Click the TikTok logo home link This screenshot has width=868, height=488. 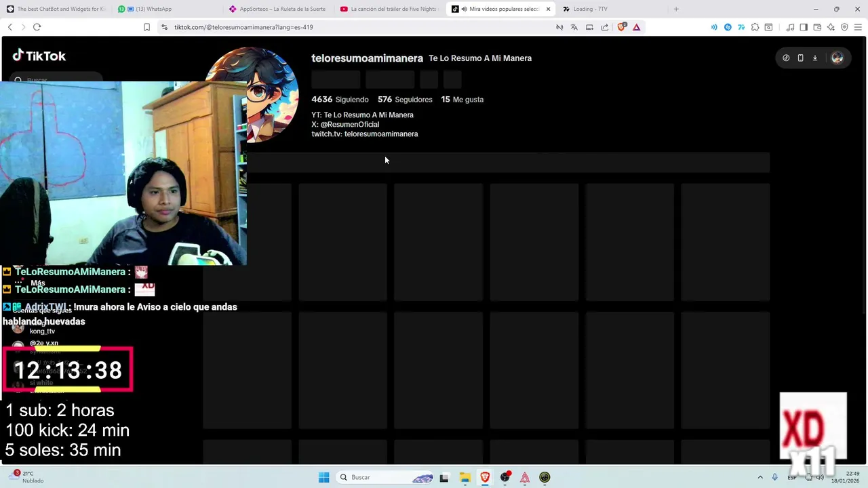[x=39, y=56]
